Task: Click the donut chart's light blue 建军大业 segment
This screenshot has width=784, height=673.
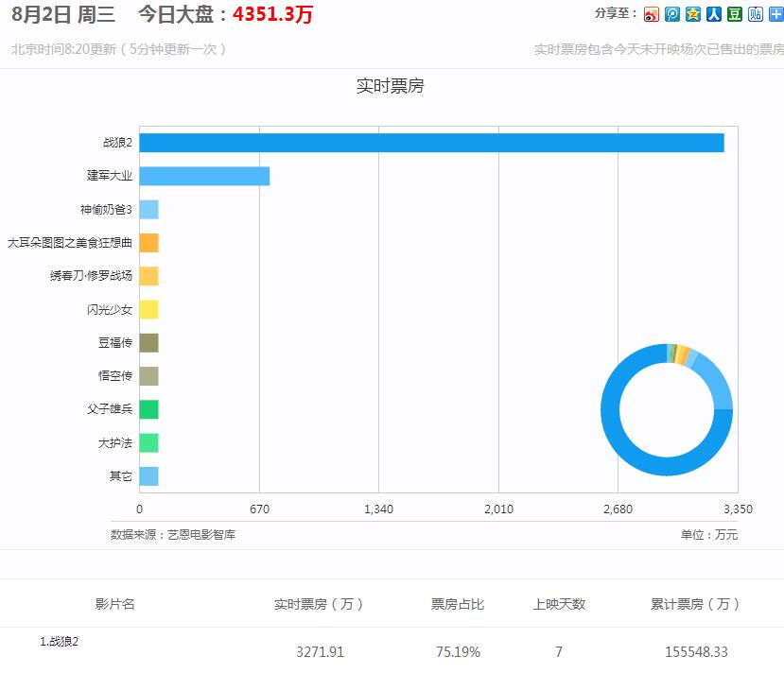Action: [716, 382]
